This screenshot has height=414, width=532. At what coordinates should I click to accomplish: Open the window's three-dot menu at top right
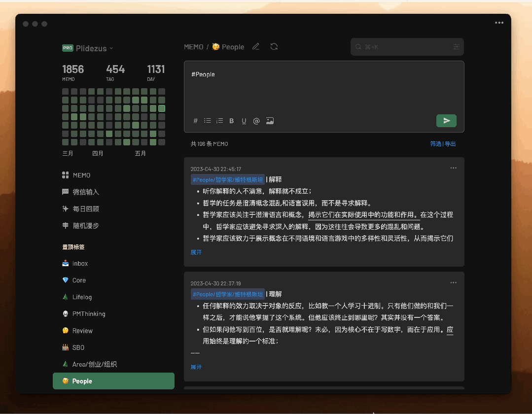pyautogui.click(x=499, y=23)
